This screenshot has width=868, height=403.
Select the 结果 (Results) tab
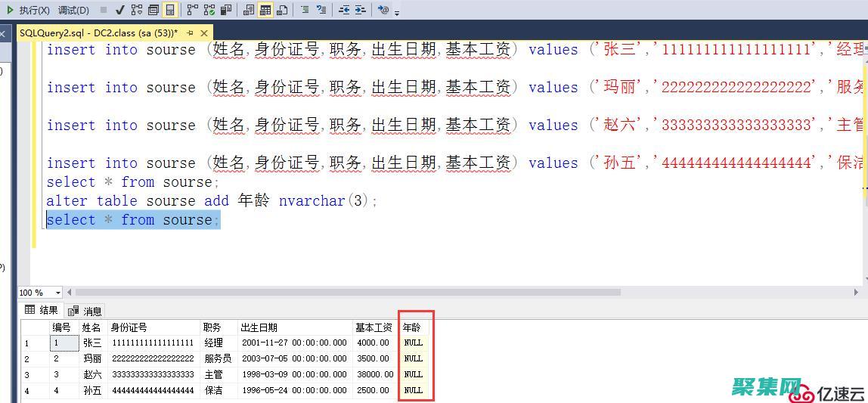42,310
